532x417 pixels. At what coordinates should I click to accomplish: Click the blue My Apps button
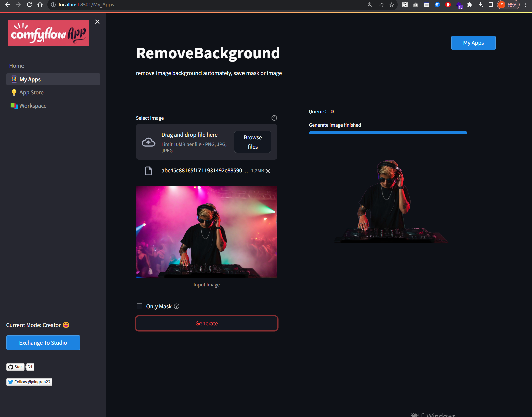(473, 43)
